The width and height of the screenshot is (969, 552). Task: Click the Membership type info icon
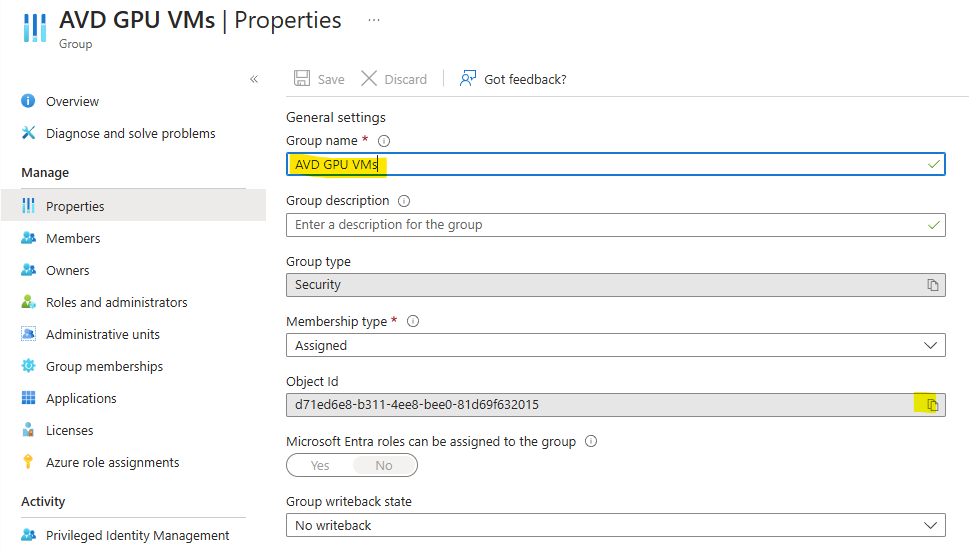pyautogui.click(x=413, y=321)
